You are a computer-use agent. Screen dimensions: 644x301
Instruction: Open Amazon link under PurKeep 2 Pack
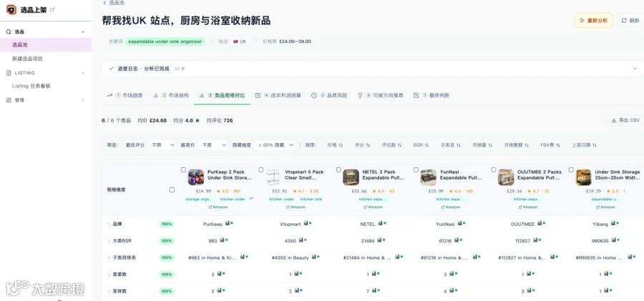[x=218, y=207]
